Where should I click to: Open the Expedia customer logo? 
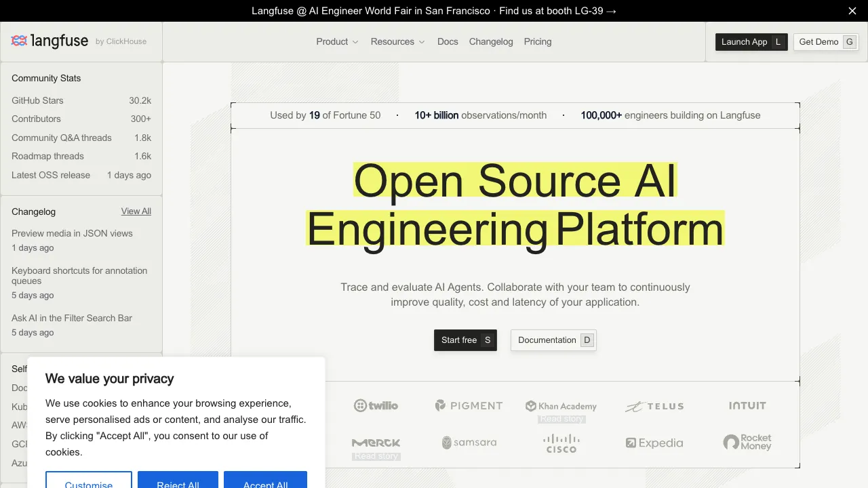pos(654,443)
